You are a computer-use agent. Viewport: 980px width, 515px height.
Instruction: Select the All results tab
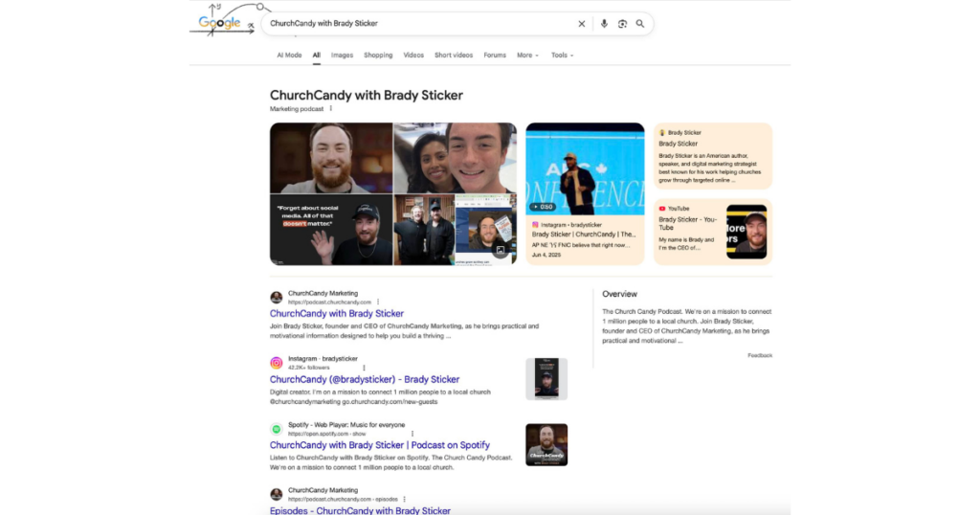point(317,55)
